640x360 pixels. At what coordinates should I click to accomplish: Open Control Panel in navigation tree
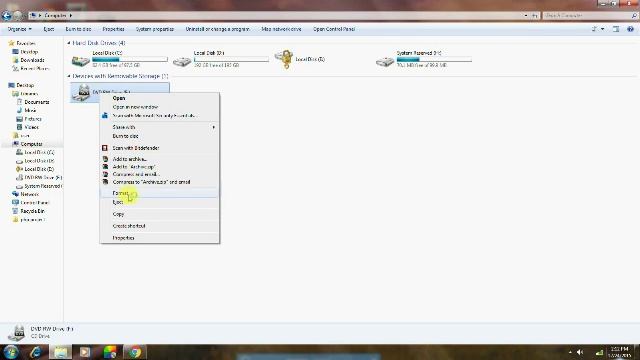click(35, 203)
